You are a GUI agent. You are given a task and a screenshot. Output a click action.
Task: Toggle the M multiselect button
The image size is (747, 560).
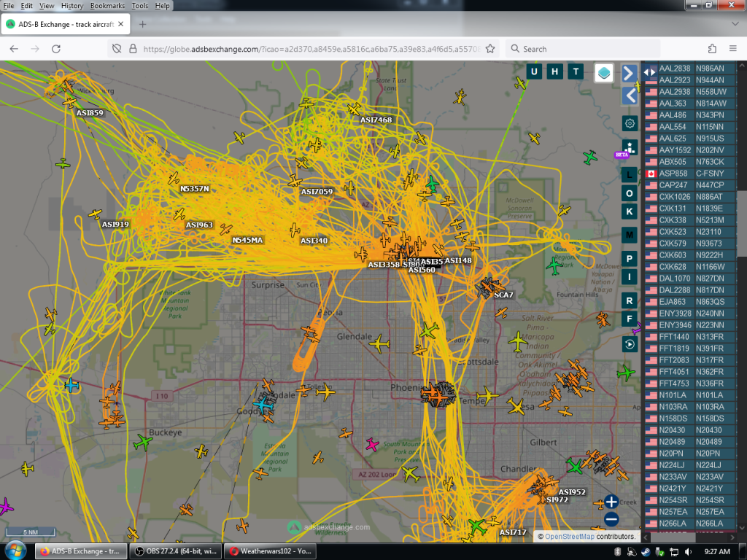point(630,236)
